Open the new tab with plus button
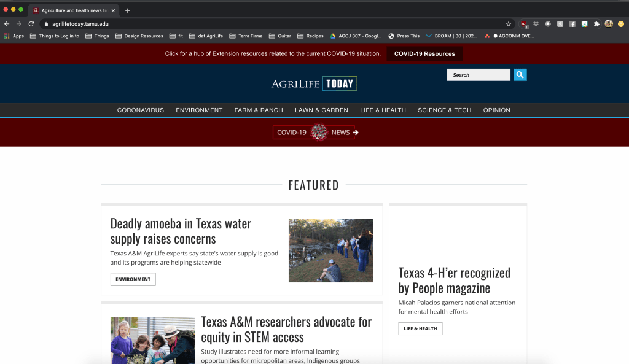Viewport: 629px width, 364px height. 128,10
